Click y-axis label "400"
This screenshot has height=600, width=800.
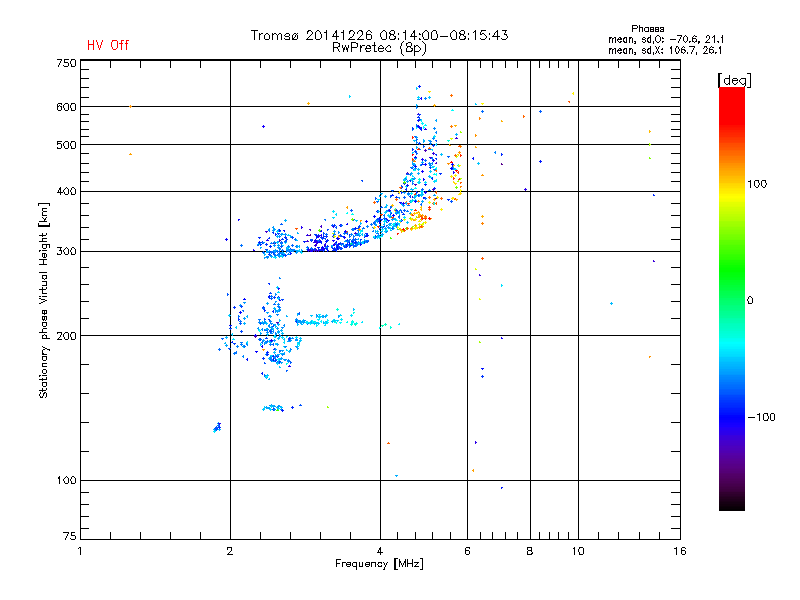coord(66,192)
